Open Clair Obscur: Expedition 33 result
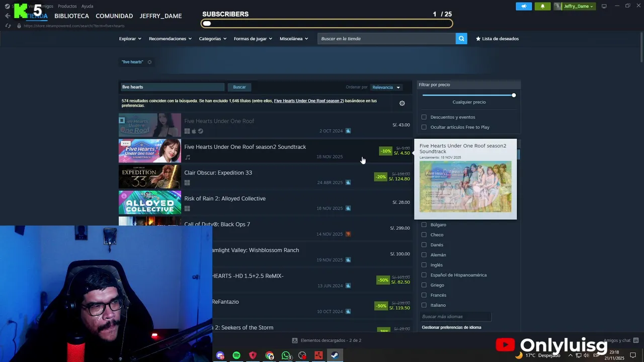This screenshot has width=644, height=362. [265, 177]
